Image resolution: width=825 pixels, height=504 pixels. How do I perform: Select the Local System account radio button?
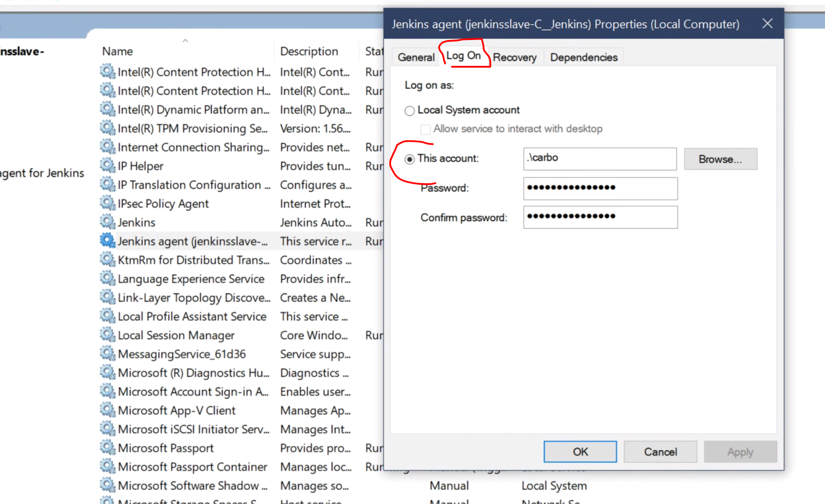[409, 111]
